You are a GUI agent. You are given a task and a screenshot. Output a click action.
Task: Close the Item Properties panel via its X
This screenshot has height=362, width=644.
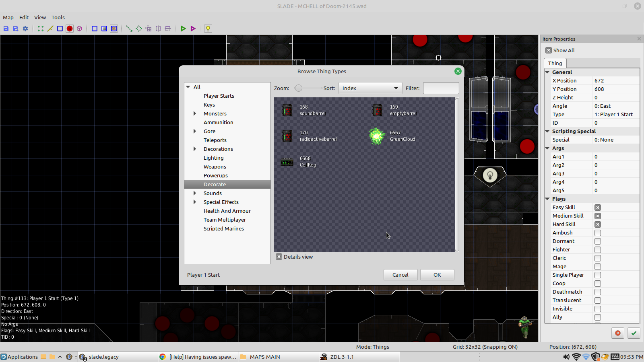tap(639, 39)
